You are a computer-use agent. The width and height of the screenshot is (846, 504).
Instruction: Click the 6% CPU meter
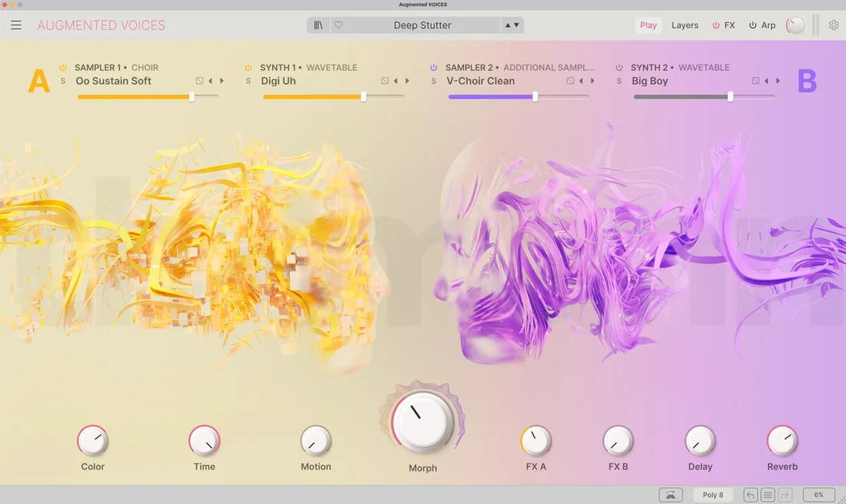[819, 495]
